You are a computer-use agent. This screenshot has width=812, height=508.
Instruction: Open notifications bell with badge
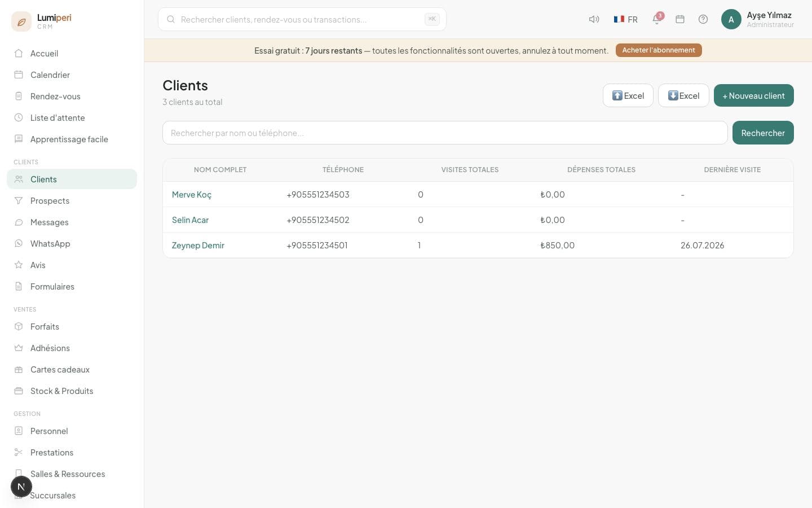[657, 19]
